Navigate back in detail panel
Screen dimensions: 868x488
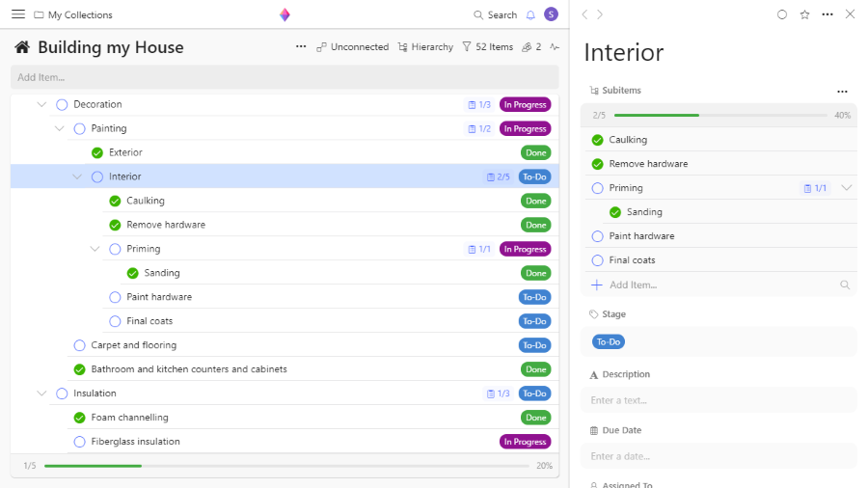point(584,14)
